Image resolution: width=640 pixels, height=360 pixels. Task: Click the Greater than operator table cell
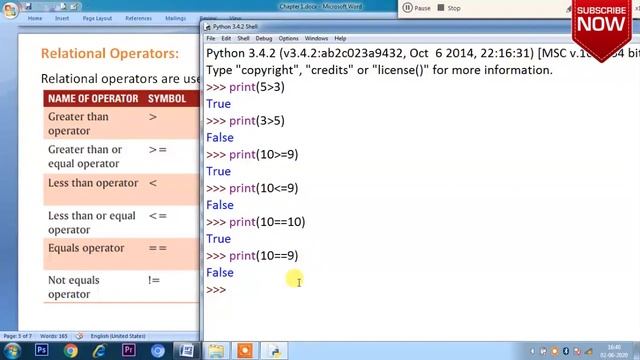[x=78, y=124]
